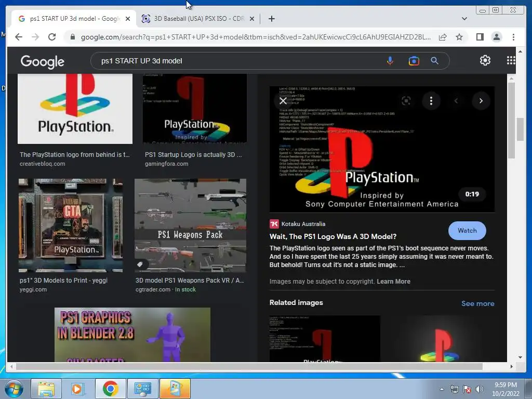Switch to 3D Baseball PSX ISO tab
The height and width of the screenshot is (399, 532).
198,19
